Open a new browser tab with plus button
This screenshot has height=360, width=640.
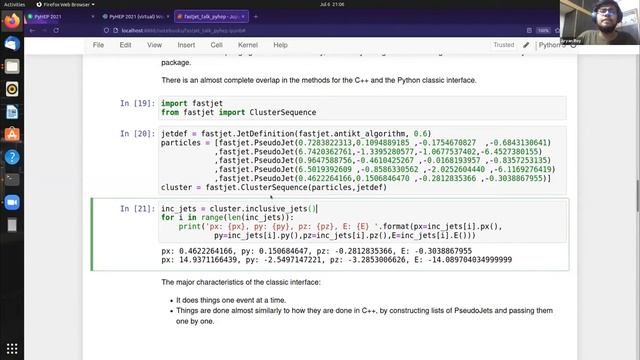point(256,17)
